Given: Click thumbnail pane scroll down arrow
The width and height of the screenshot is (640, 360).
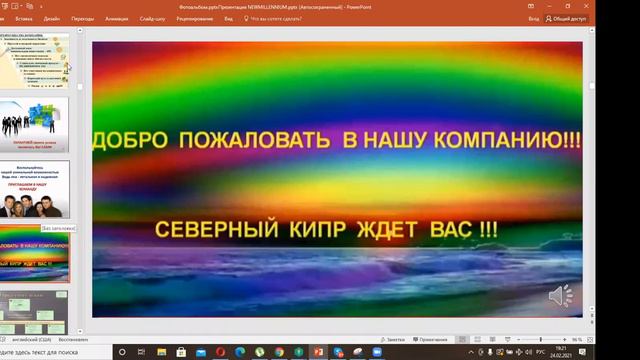Looking at the screenshot, I should pyautogui.click(x=80, y=331).
